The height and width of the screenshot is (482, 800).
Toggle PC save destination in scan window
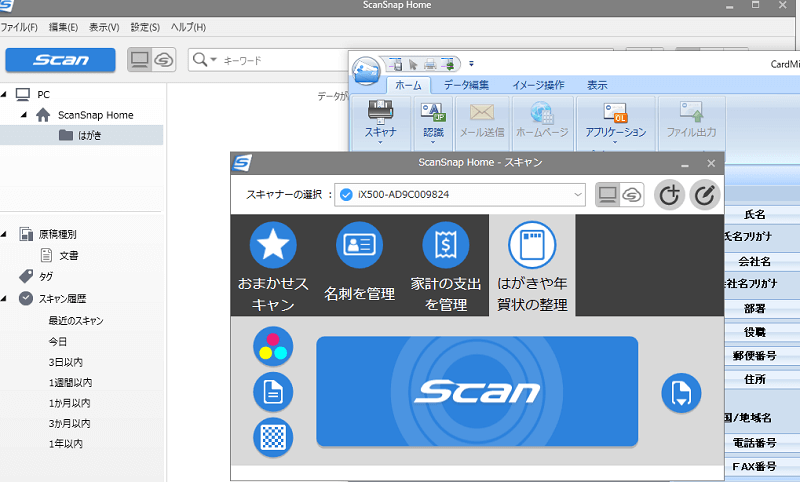tap(608, 194)
